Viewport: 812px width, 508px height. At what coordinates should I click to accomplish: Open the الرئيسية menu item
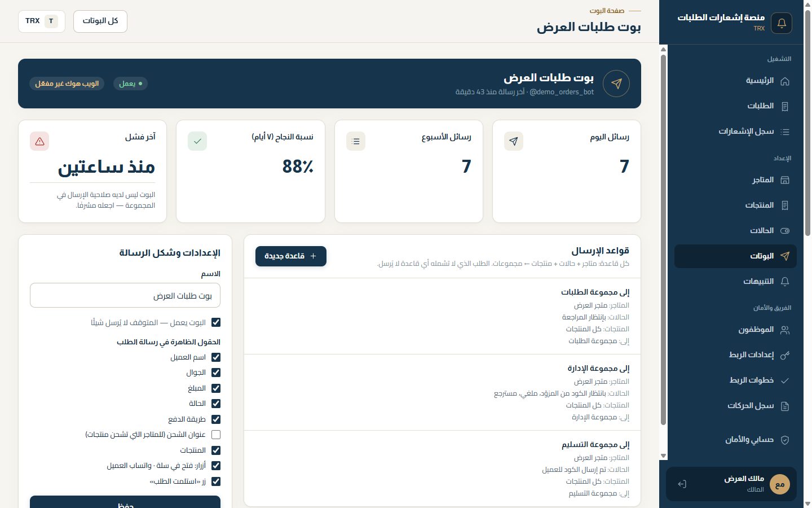pos(735,81)
